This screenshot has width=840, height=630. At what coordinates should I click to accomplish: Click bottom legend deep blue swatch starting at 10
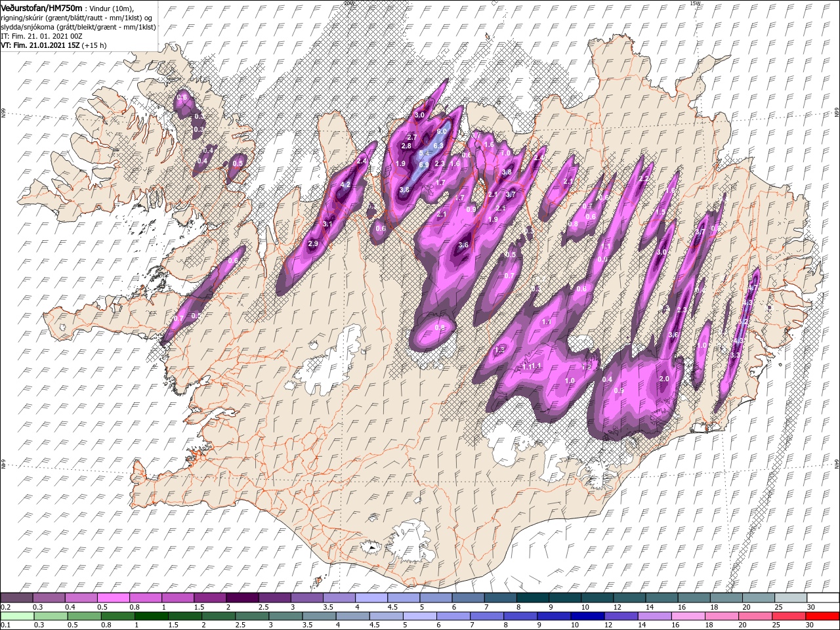click(x=587, y=616)
